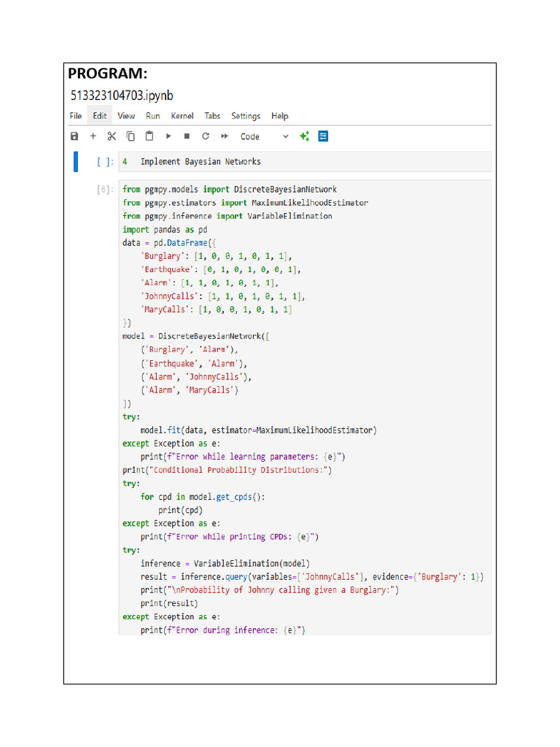Viewport: 560px width, 747px height.
Task: Open the Run menu
Action: [153, 116]
